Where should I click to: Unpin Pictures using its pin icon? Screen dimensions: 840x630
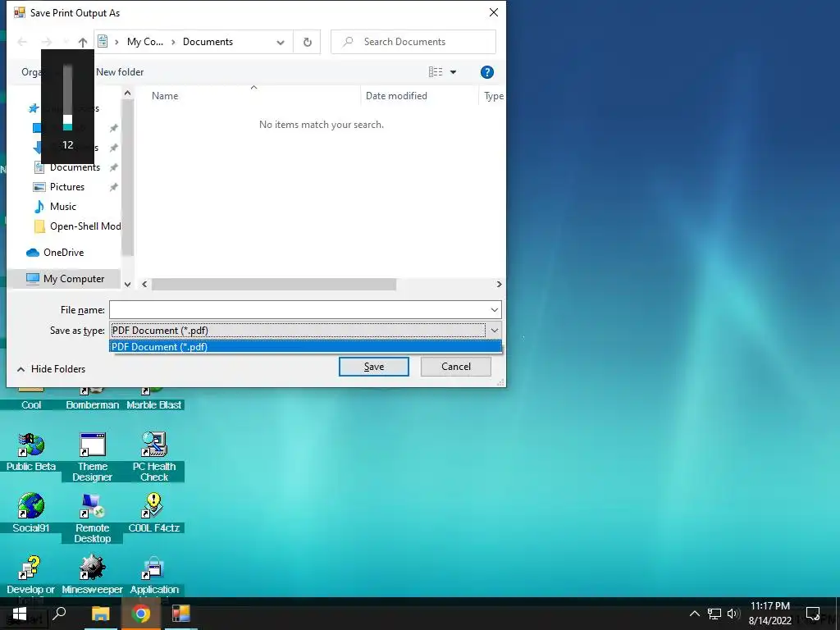113,187
